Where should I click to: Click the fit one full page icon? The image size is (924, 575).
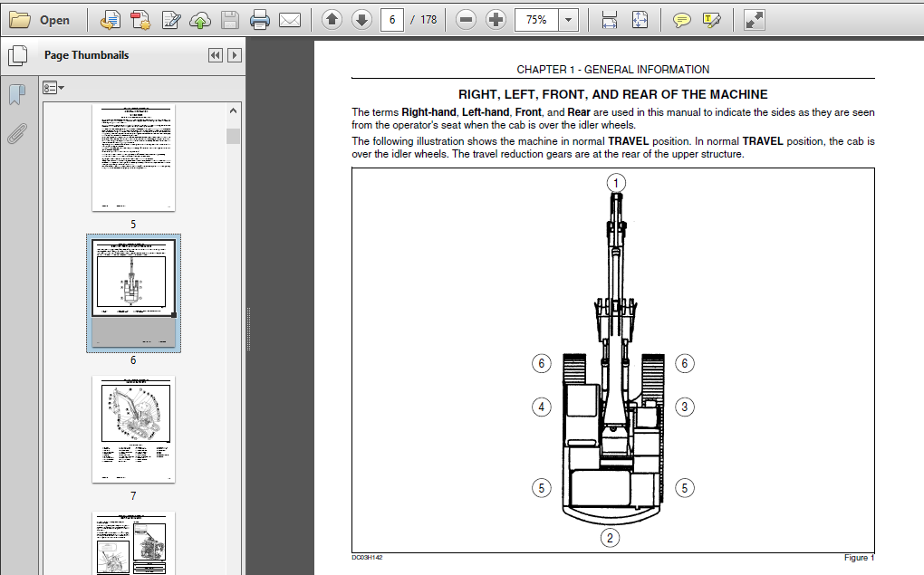[640, 20]
